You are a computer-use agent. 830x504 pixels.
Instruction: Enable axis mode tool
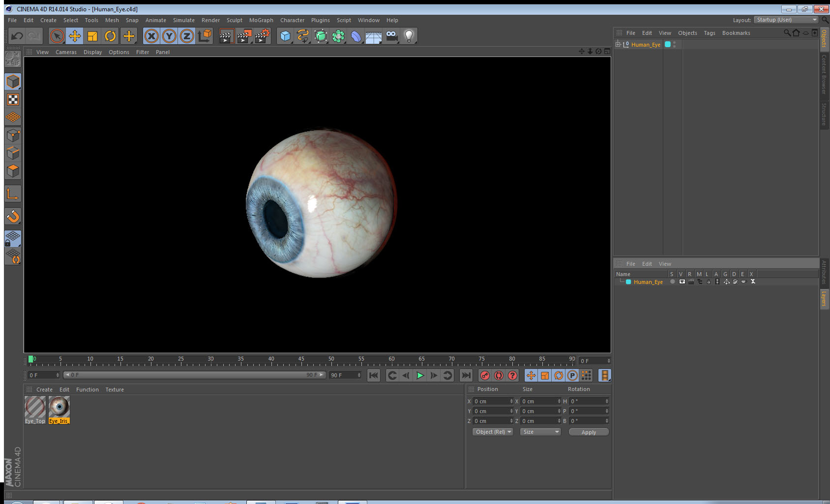(x=13, y=194)
